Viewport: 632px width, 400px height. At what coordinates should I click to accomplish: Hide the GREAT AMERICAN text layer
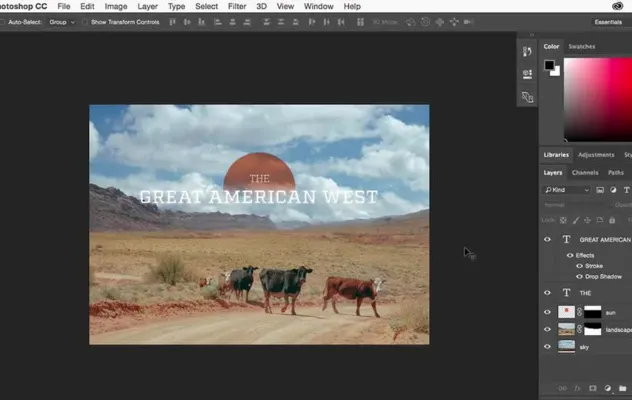[547, 240]
